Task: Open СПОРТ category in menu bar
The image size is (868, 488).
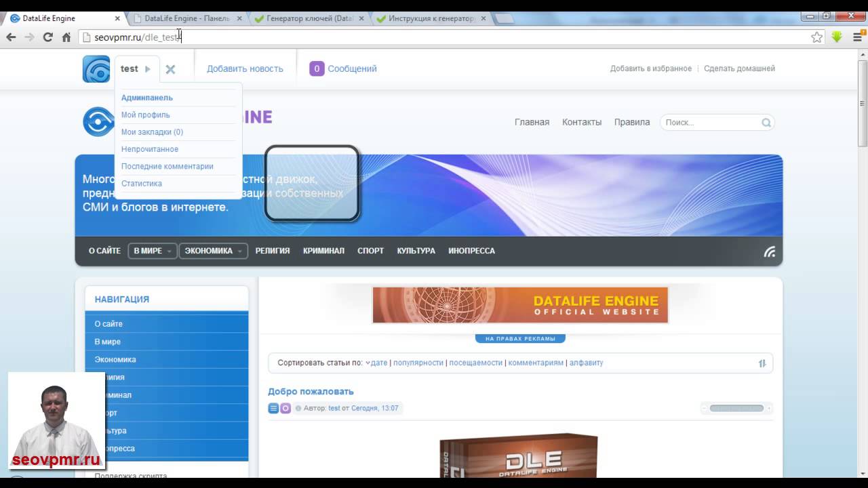Action: [x=370, y=251]
